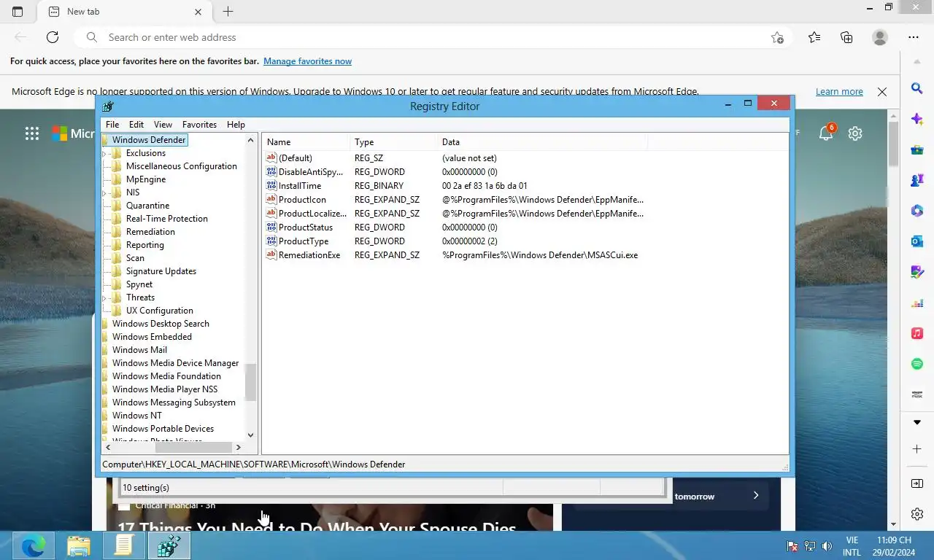Select the ProductType value name
Image resolution: width=934 pixels, height=560 pixels.
pos(304,241)
